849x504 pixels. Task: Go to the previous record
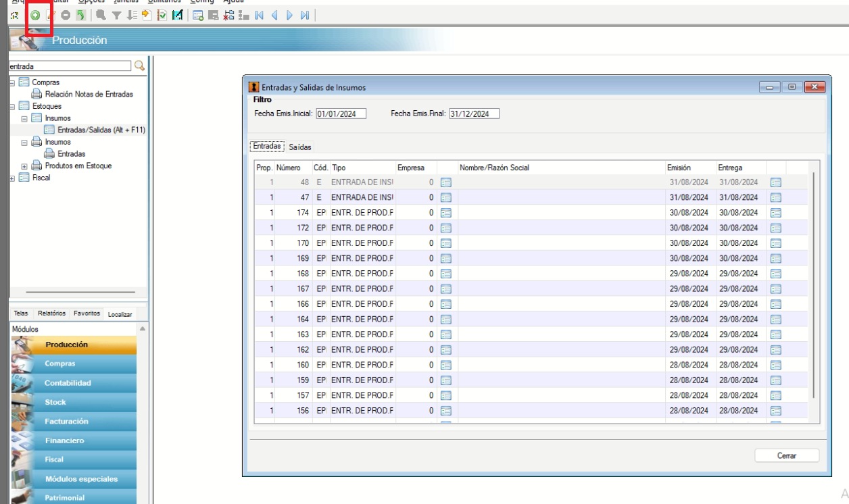coord(274,15)
